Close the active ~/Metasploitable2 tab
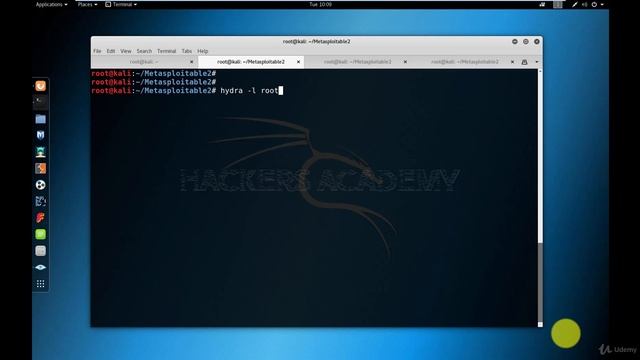This screenshot has height=360, width=640. pyautogui.click(x=298, y=62)
